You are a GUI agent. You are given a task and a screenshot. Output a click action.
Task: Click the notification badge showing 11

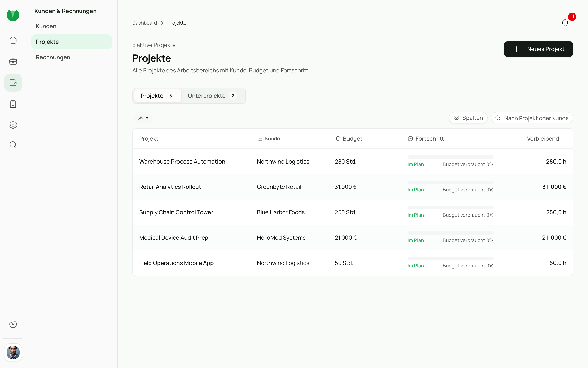coord(572,17)
